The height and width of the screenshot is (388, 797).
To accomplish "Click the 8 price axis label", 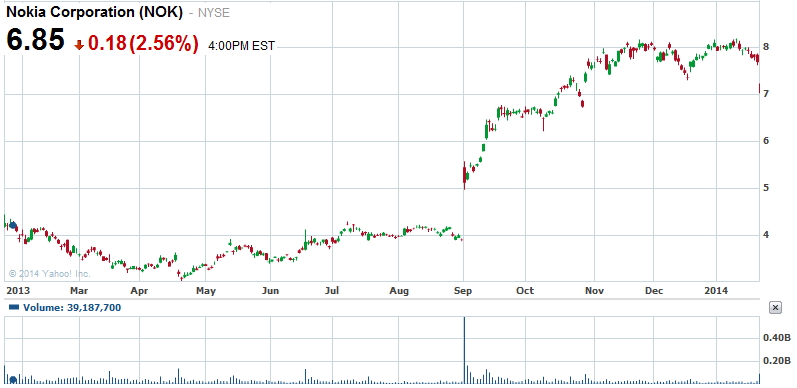I will coord(765,47).
